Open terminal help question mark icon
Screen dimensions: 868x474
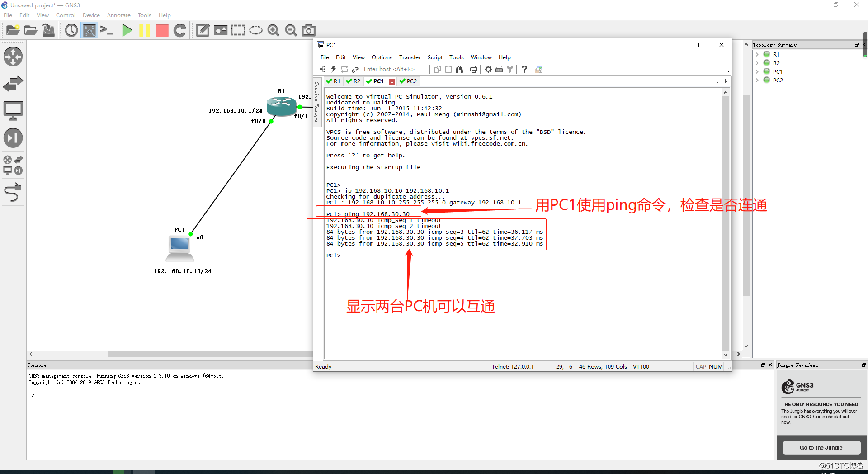[524, 69]
